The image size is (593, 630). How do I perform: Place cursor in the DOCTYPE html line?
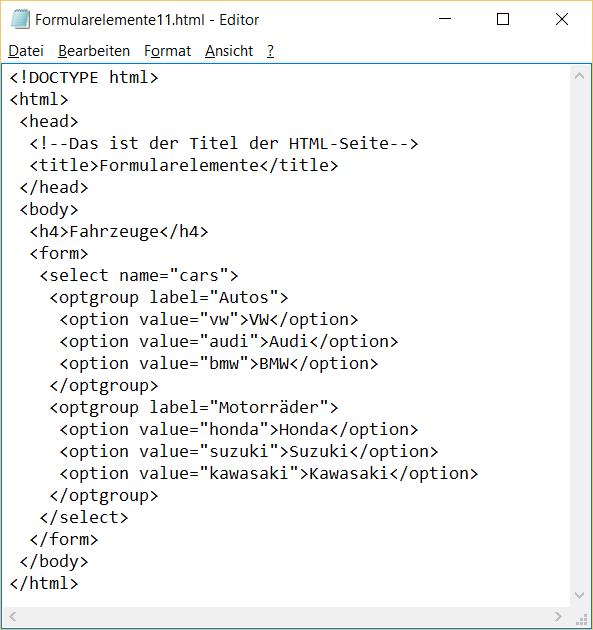coord(84,78)
